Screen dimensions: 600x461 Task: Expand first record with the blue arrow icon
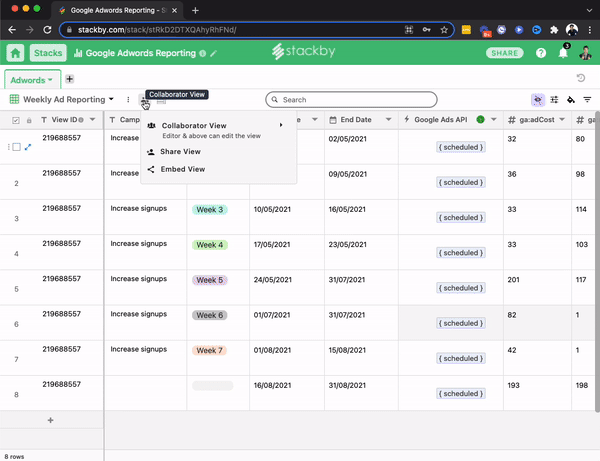click(28, 147)
